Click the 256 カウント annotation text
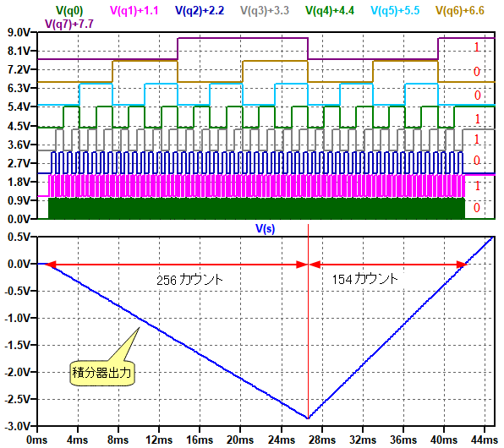The image size is (504, 448). pyautogui.click(x=189, y=280)
